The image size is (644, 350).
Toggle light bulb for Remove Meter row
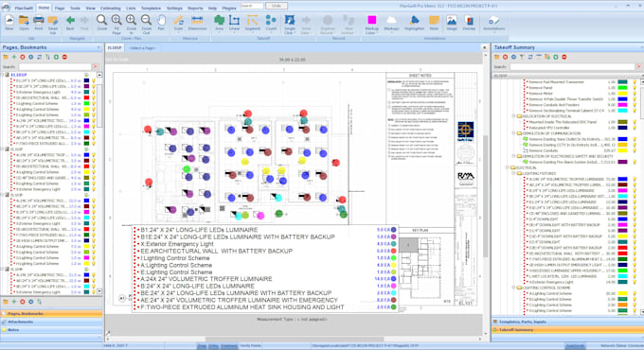click(x=635, y=94)
